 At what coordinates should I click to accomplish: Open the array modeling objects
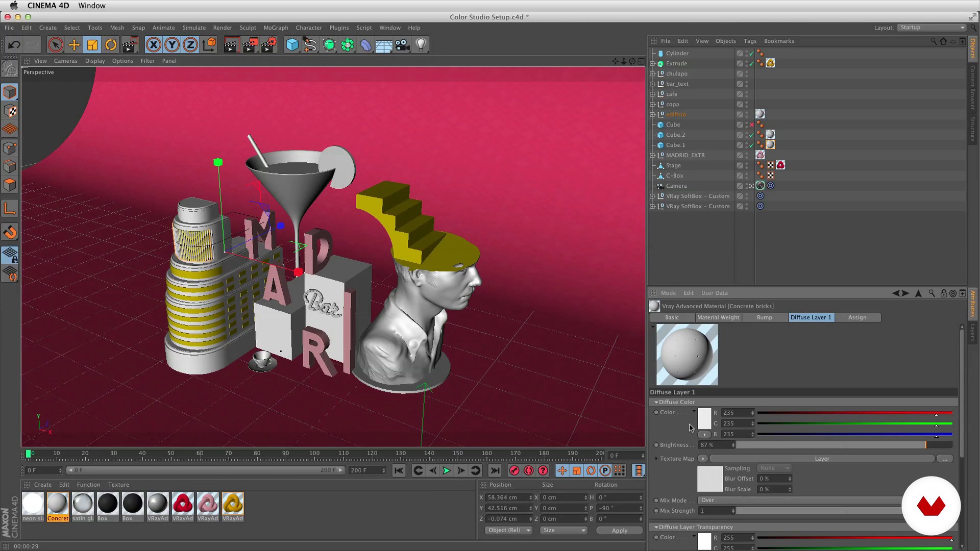tap(348, 45)
